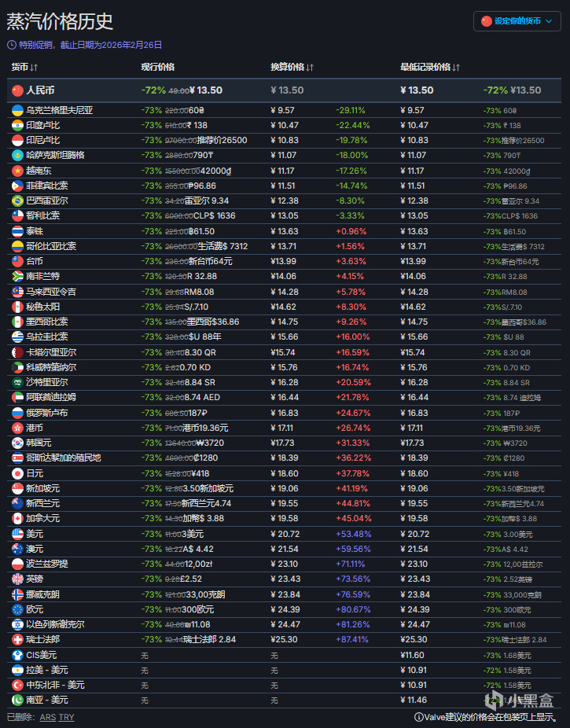This screenshot has height=728, width=570.
Task: Select the 新西兰元 currency name
Action: tap(42, 503)
